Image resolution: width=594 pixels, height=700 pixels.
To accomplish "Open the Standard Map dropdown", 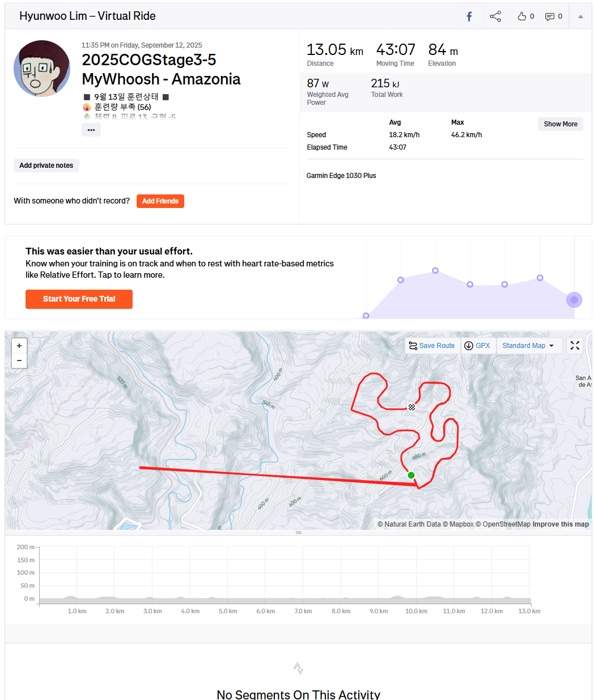I will tap(528, 346).
